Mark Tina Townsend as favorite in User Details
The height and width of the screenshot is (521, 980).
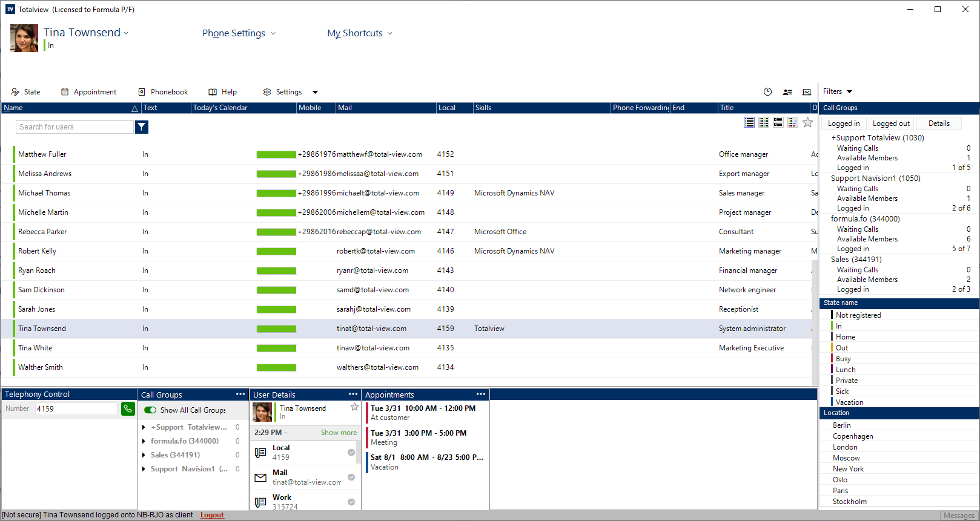tap(354, 407)
